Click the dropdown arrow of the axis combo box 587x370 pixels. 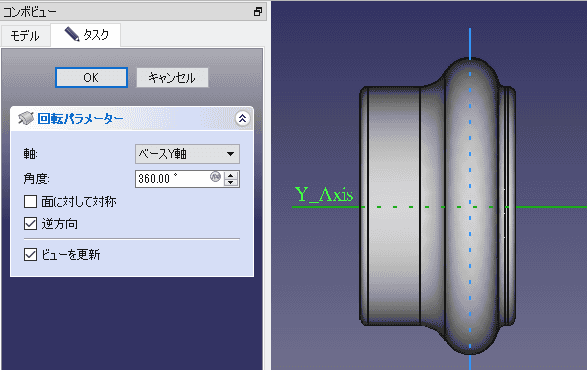click(x=231, y=154)
